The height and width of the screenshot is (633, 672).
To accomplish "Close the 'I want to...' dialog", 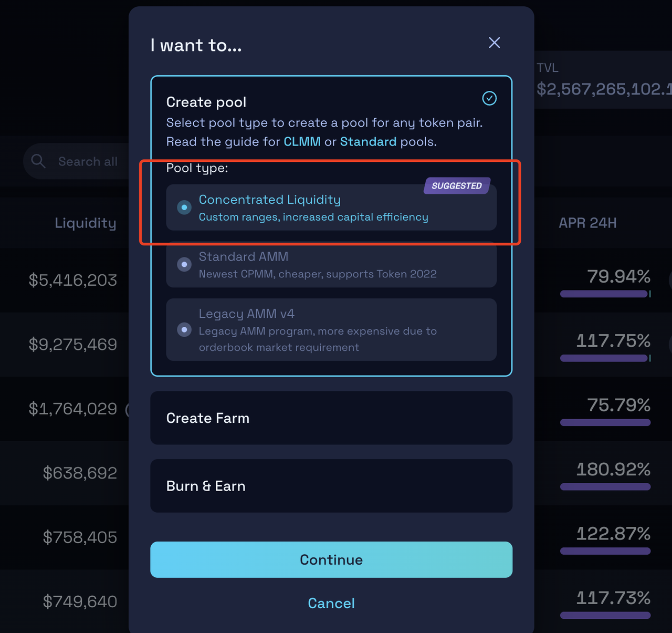I will 494,43.
